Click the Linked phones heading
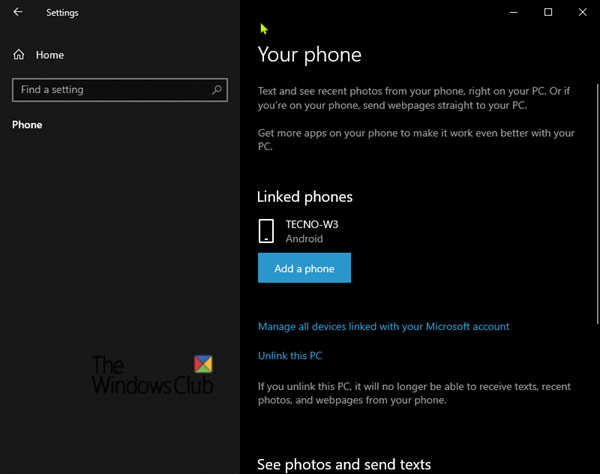The image size is (600, 474). (x=305, y=197)
